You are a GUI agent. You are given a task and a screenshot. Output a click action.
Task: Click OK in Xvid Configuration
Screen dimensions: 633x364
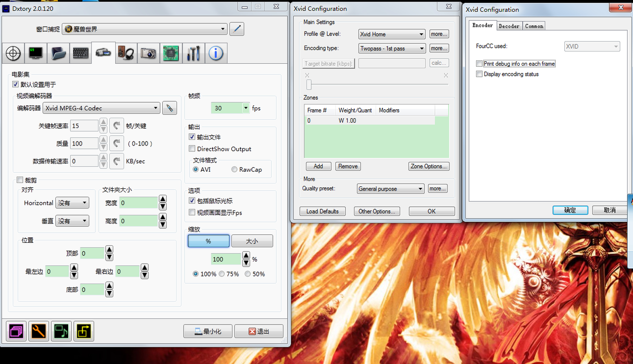[x=432, y=211]
